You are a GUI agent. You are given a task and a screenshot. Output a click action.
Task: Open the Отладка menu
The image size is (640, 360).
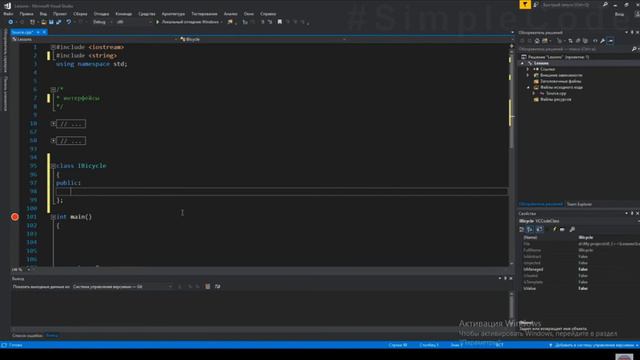tap(101, 14)
